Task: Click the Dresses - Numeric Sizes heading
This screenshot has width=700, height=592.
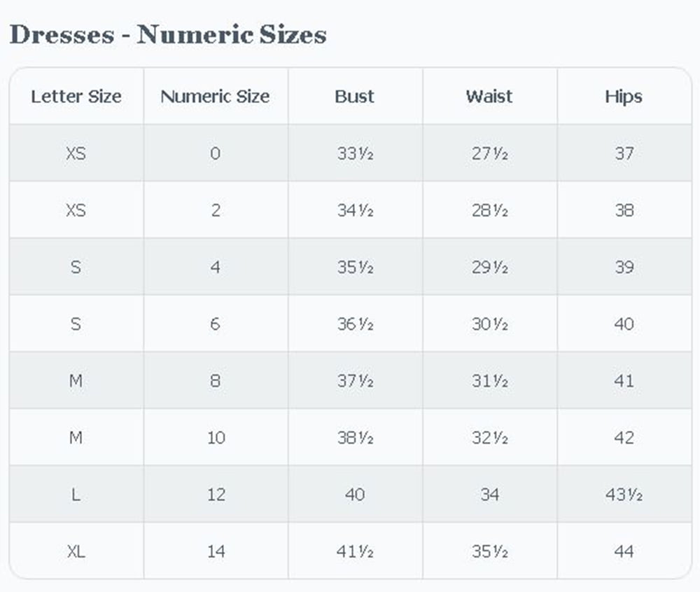Action: [x=168, y=34]
